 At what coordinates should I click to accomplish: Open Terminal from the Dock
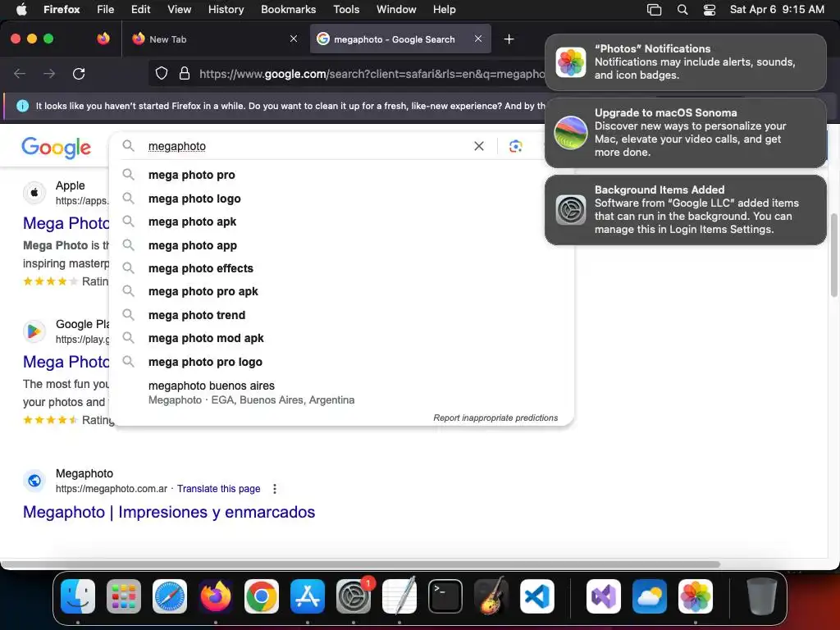tap(445, 596)
